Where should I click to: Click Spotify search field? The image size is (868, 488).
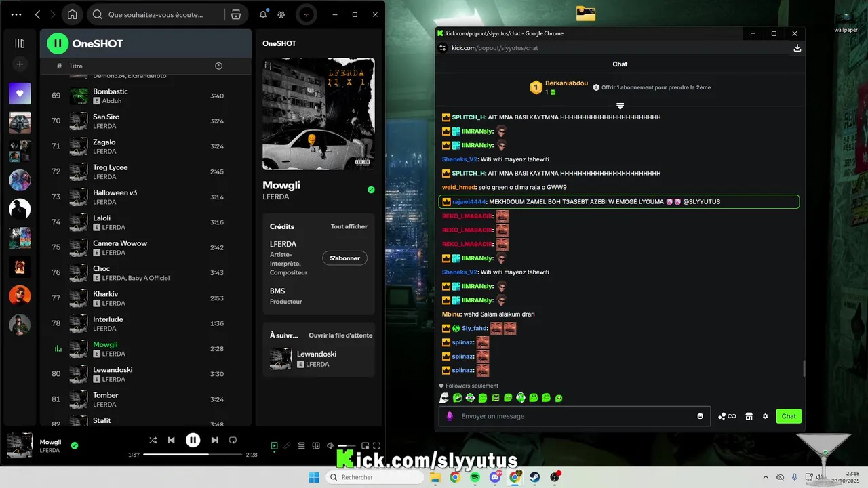tap(156, 14)
